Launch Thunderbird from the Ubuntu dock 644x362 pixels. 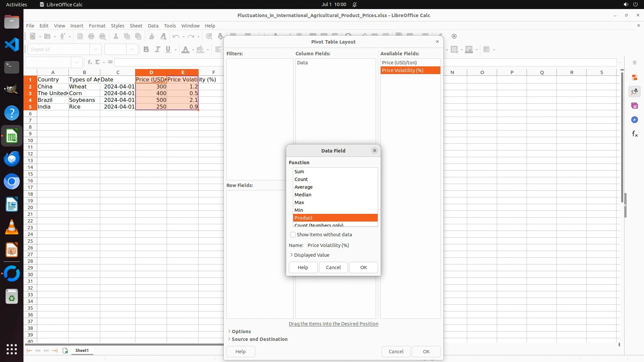[x=12, y=159]
